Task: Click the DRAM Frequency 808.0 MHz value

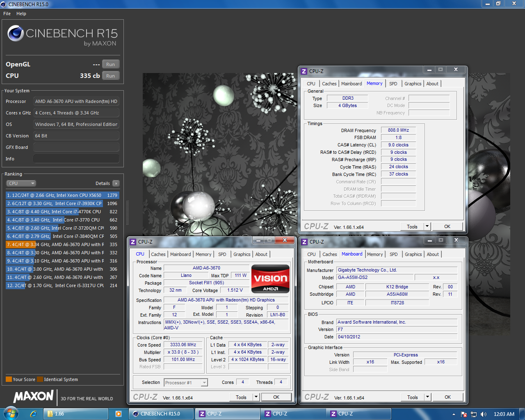Action: click(x=398, y=130)
